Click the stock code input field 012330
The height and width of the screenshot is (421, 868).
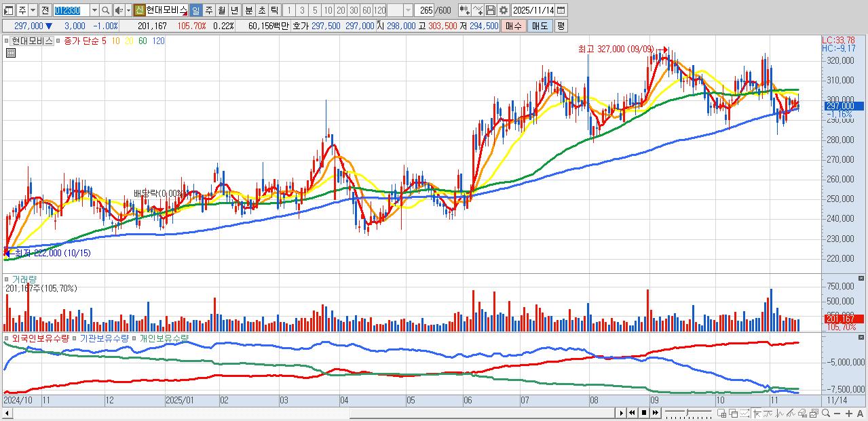pyautogui.click(x=71, y=10)
